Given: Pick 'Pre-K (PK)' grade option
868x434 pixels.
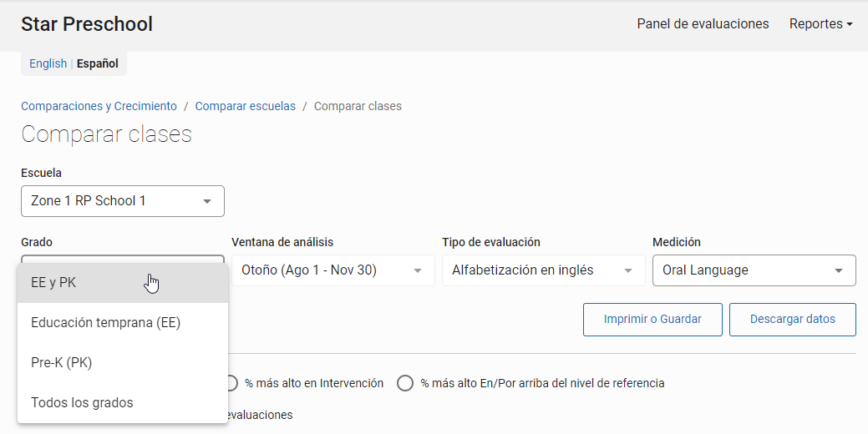Looking at the screenshot, I should point(123,363).
